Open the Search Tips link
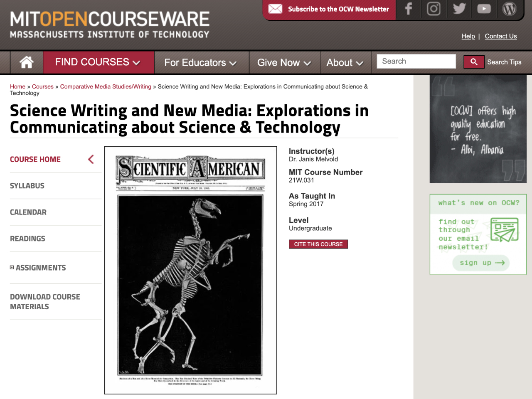This screenshot has height=399, width=532. tap(504, 62)
